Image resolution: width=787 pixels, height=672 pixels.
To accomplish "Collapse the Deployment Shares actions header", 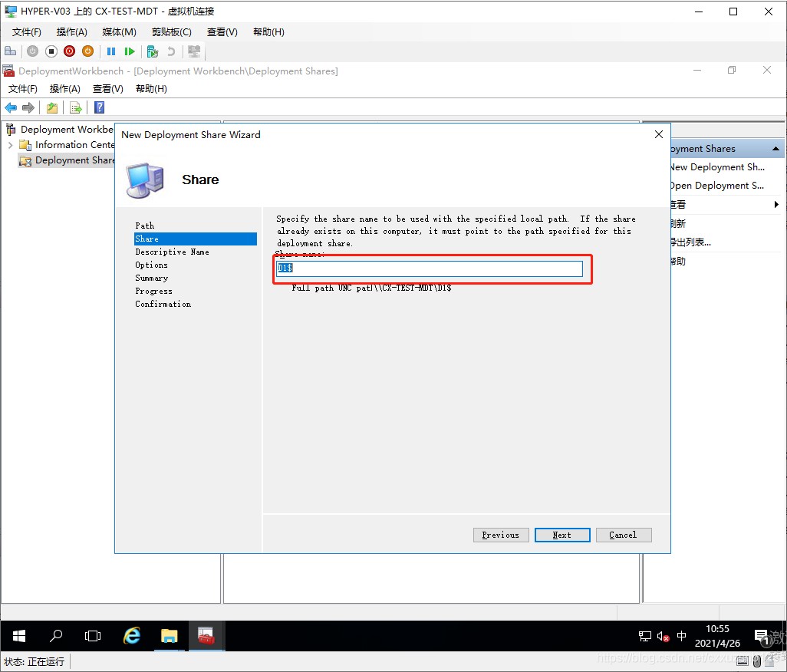I will point(776,149).
